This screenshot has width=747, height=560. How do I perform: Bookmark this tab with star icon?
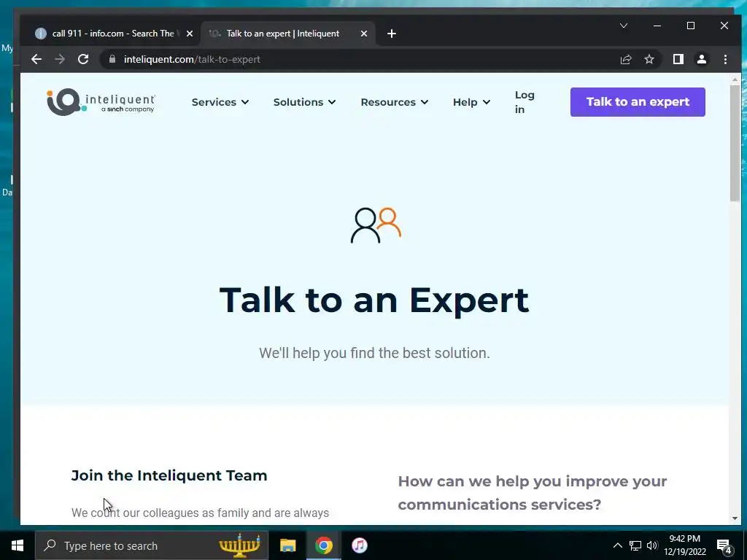(x=649, y=59)
